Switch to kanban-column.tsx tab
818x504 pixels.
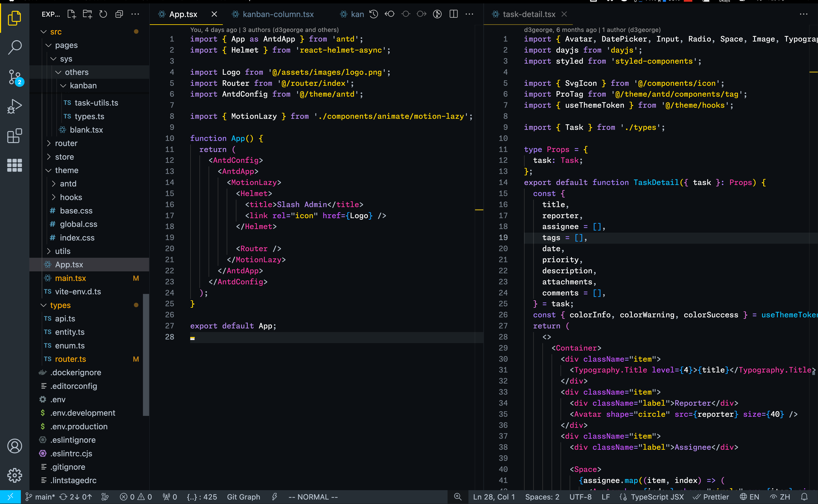[x=278, y=14]
